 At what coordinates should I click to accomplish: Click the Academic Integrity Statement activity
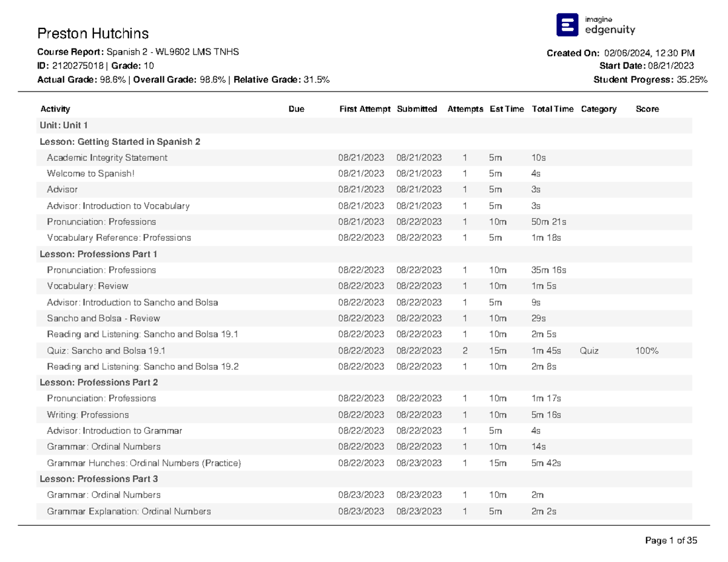tap(107, 158)
